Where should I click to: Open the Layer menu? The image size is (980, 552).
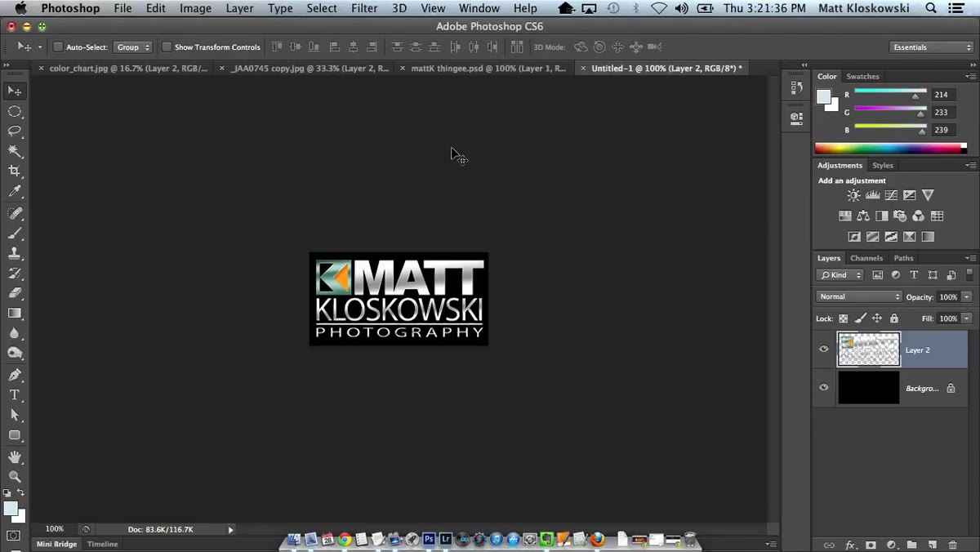239,8
